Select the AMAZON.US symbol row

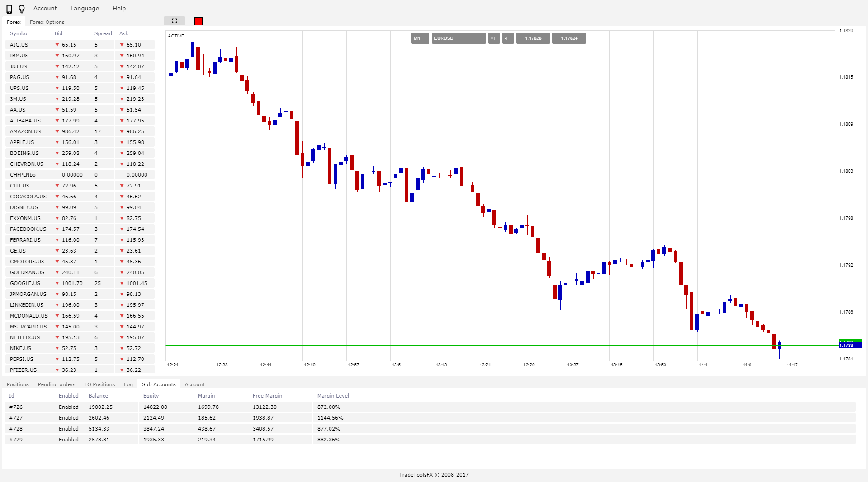pos(26,131)
